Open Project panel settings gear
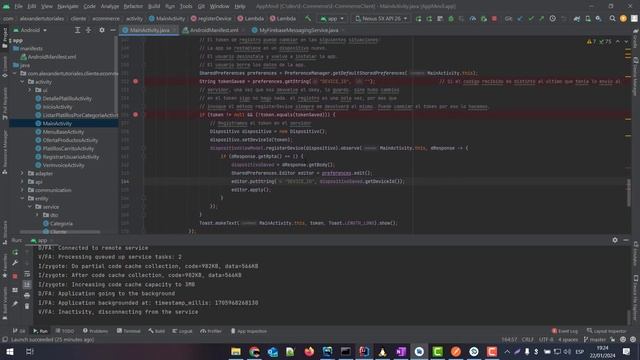The image size is (640, 360). 102,30
